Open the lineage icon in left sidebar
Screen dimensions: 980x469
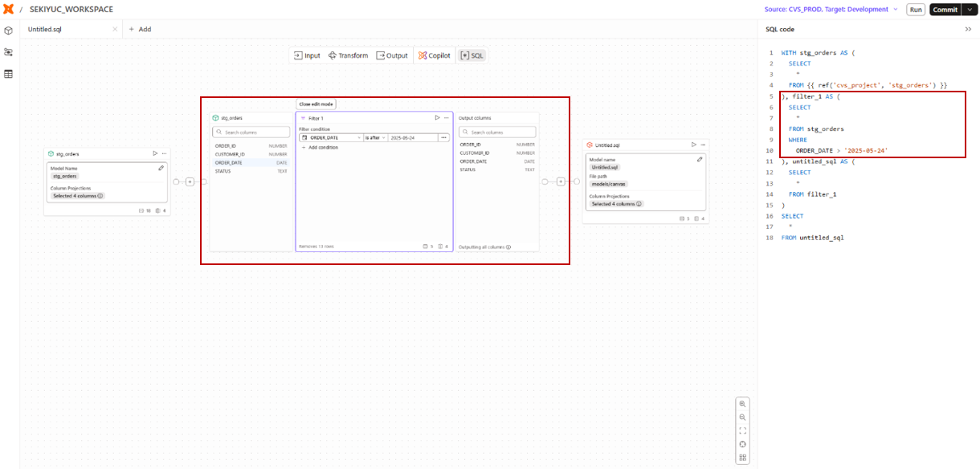coord(8,52)
